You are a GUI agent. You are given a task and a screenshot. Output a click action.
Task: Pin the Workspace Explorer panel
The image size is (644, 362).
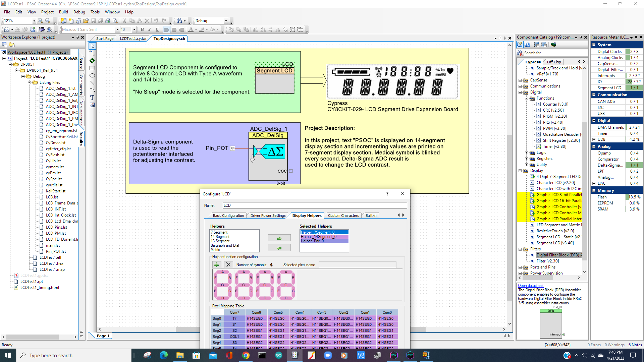tap(77, 37)
